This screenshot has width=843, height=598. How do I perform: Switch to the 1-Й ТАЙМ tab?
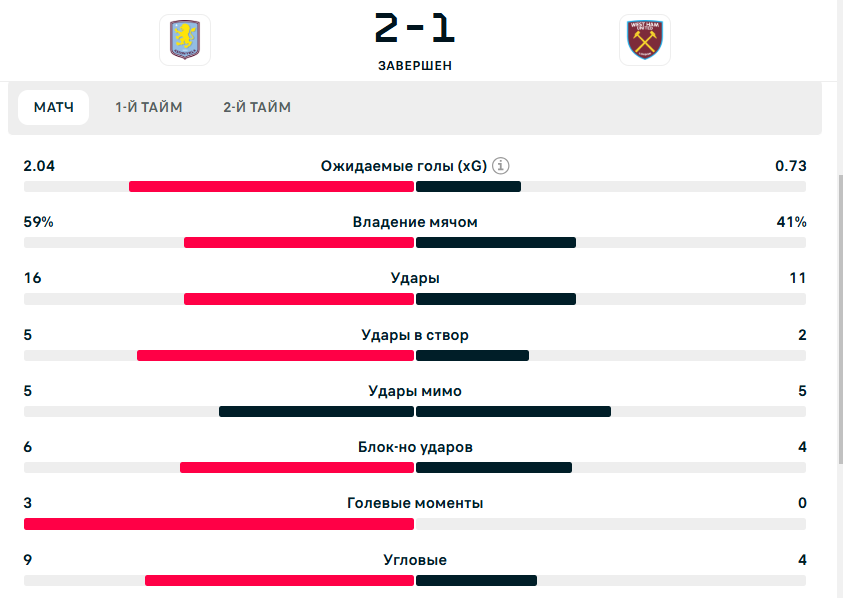149,107
